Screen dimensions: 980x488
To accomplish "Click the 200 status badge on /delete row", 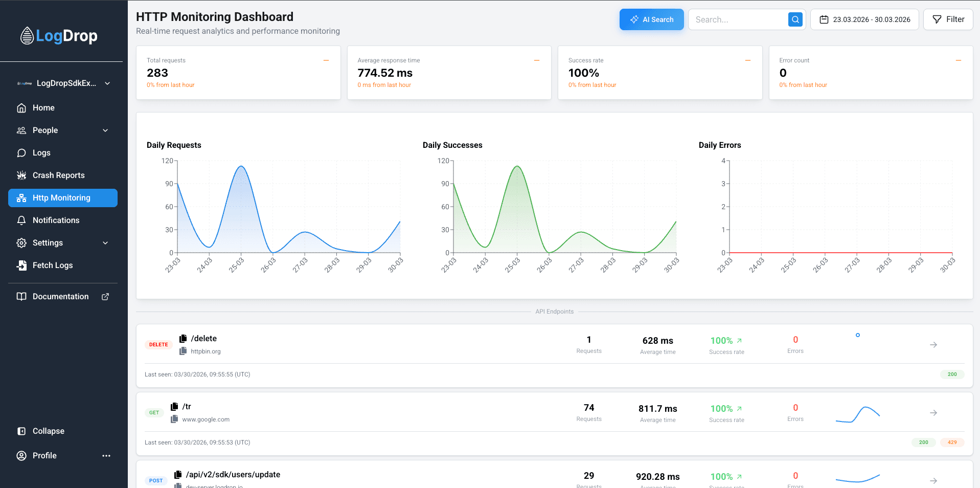I will tap(952, 374).
